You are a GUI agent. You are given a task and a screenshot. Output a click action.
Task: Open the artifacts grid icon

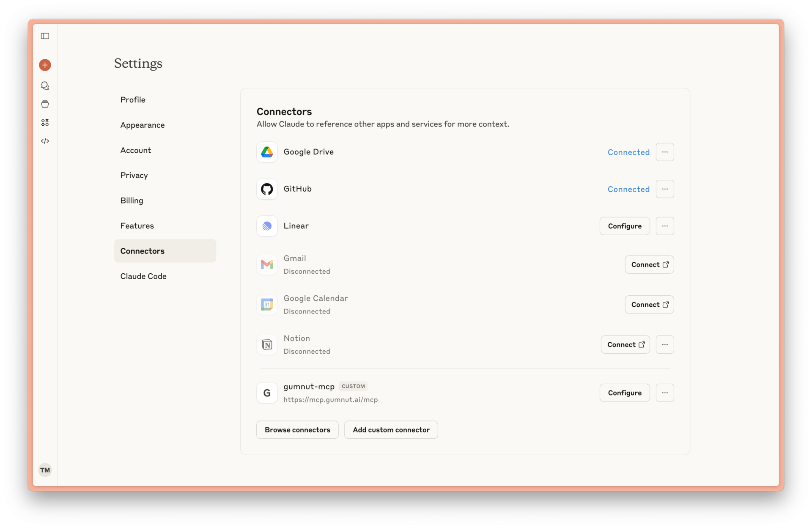(x=45, y=123)
